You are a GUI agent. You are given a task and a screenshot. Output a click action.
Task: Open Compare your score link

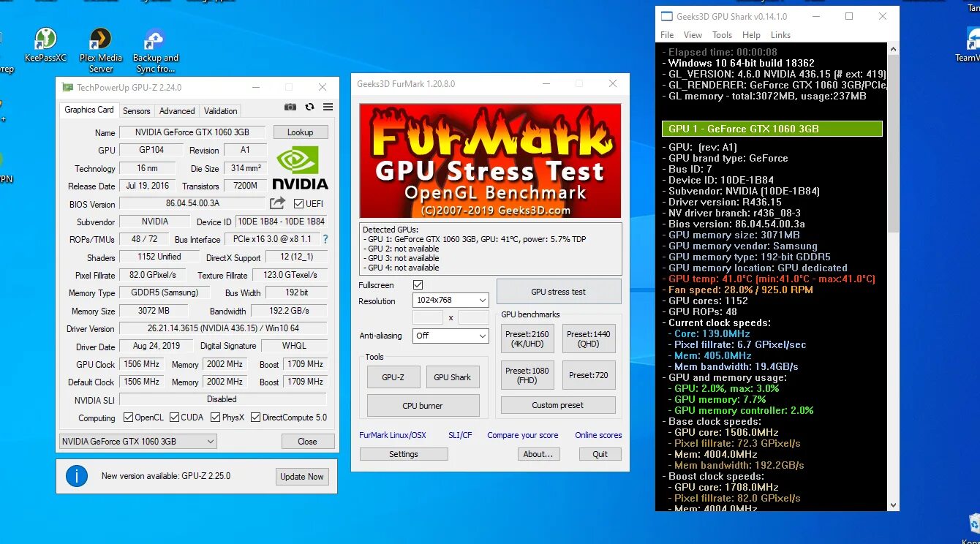523,435
